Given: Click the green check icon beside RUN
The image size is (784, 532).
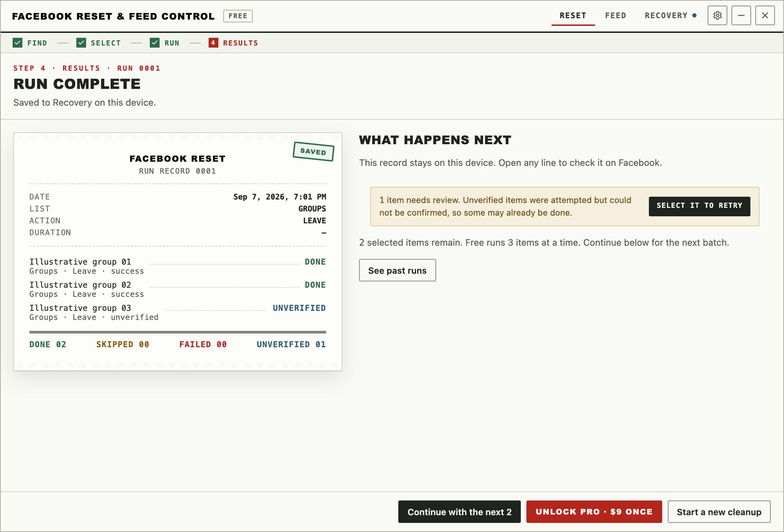Looking at the screenshot, I should click(x=154, y=43).
